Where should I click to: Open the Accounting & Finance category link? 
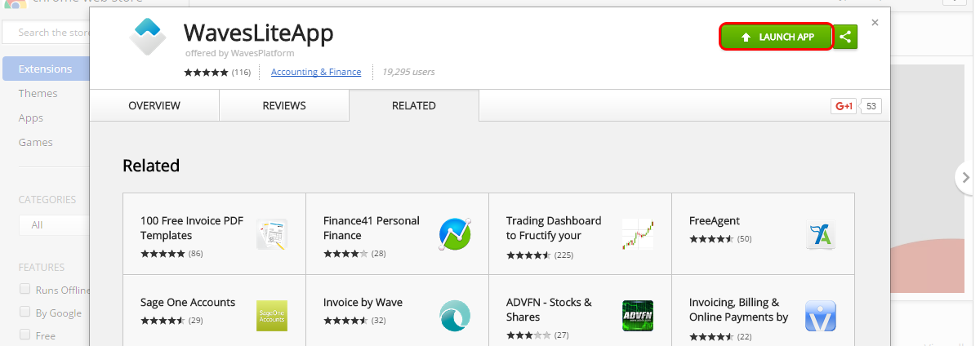[x=316, y=72]
